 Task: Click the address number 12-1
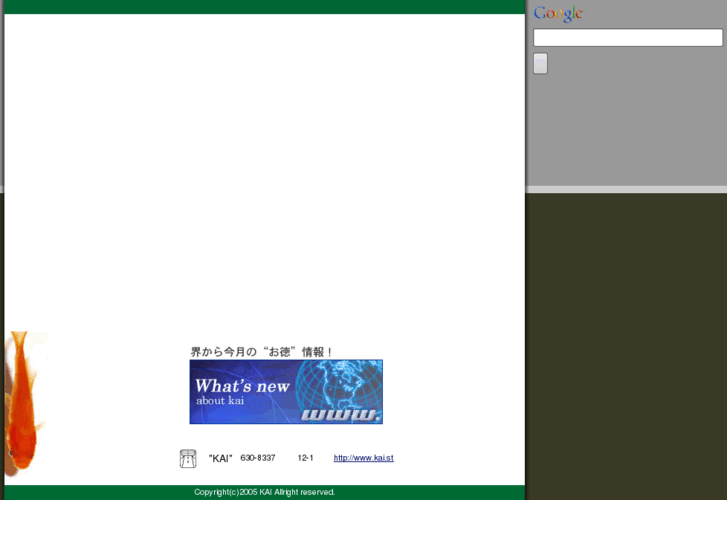coord(306,458)
